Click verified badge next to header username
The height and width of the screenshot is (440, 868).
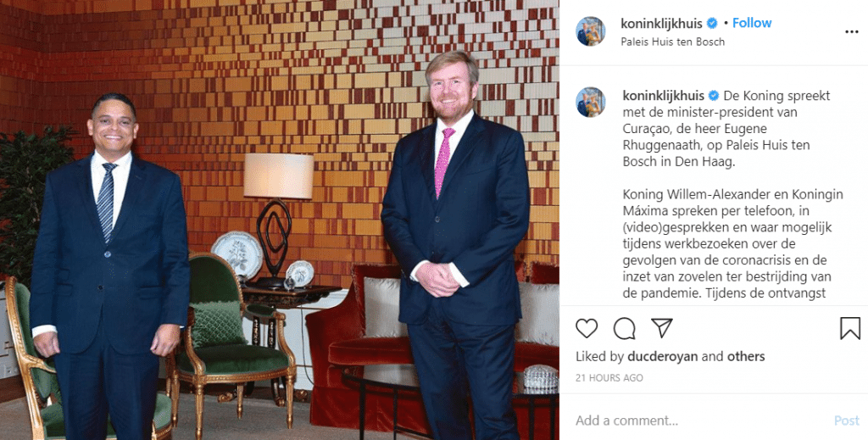coord(712,23)
